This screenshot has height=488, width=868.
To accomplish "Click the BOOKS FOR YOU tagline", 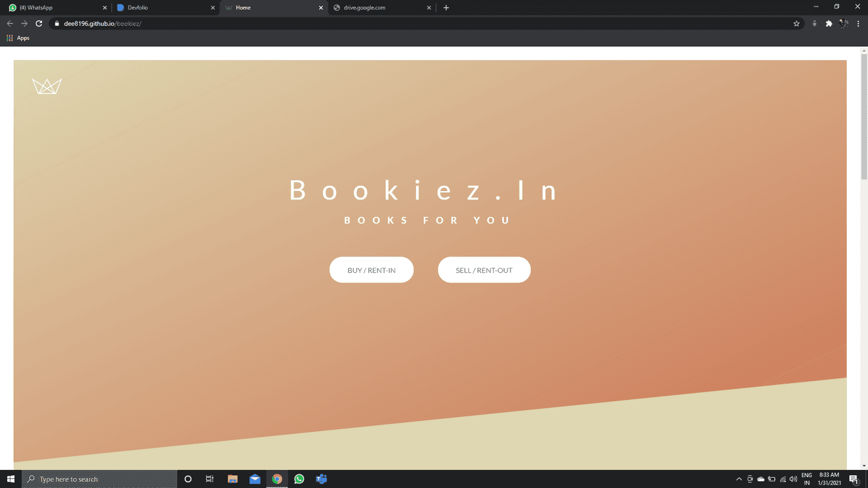I will (427, 221).
